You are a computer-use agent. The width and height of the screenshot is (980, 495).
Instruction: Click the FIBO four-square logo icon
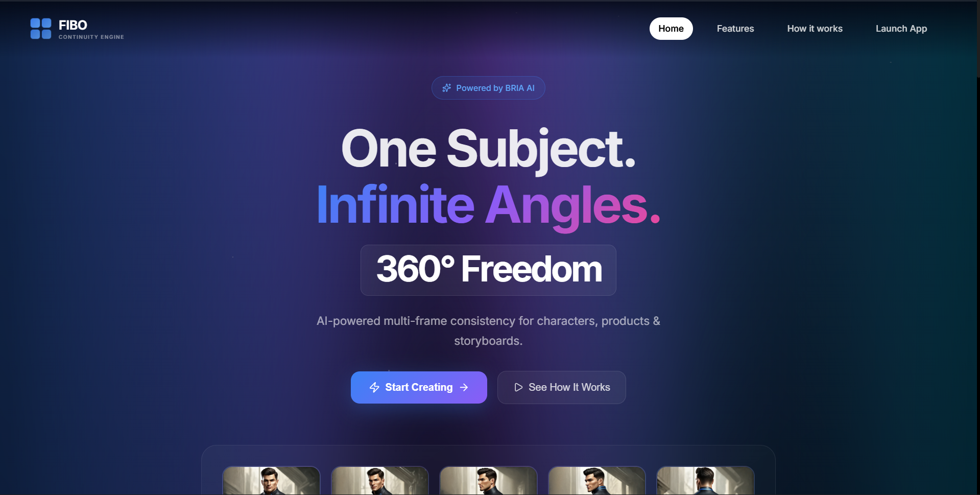(41, 29)
